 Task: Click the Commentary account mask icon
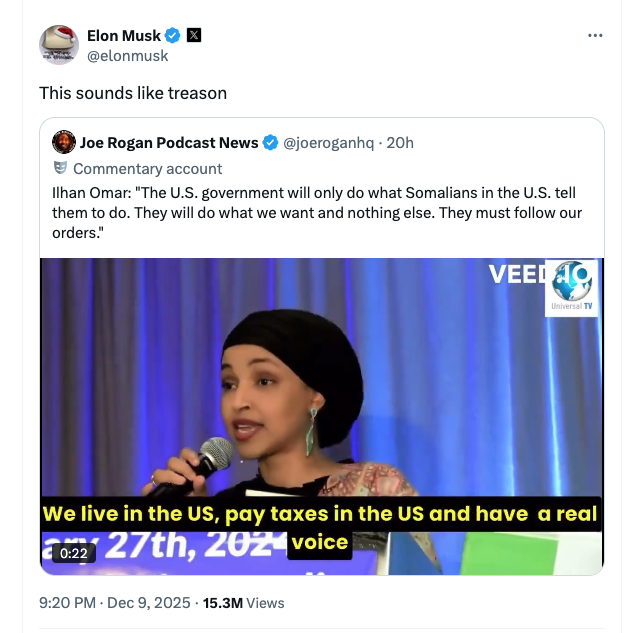[x=61, y=168]
